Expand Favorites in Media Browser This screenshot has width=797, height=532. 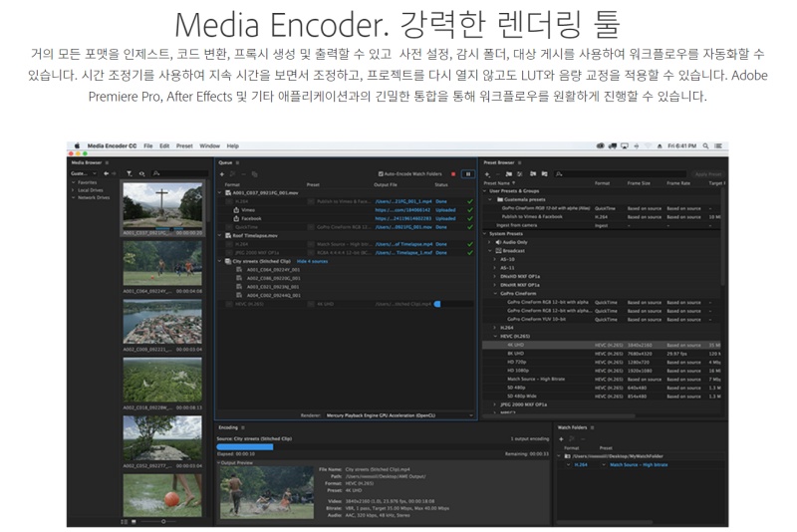(73, 182)
